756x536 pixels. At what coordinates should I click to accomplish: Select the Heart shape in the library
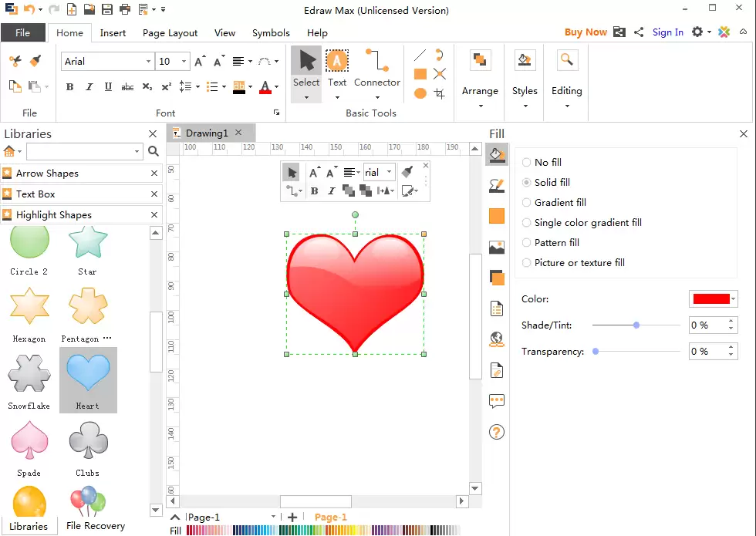coord(88,379)
